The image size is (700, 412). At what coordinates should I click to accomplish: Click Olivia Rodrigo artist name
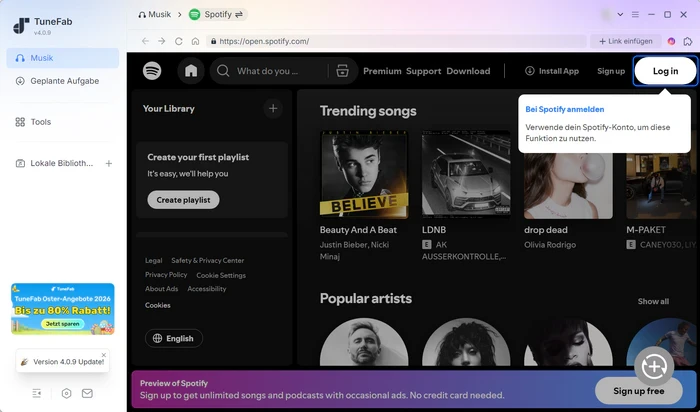(x=550, y=245)
